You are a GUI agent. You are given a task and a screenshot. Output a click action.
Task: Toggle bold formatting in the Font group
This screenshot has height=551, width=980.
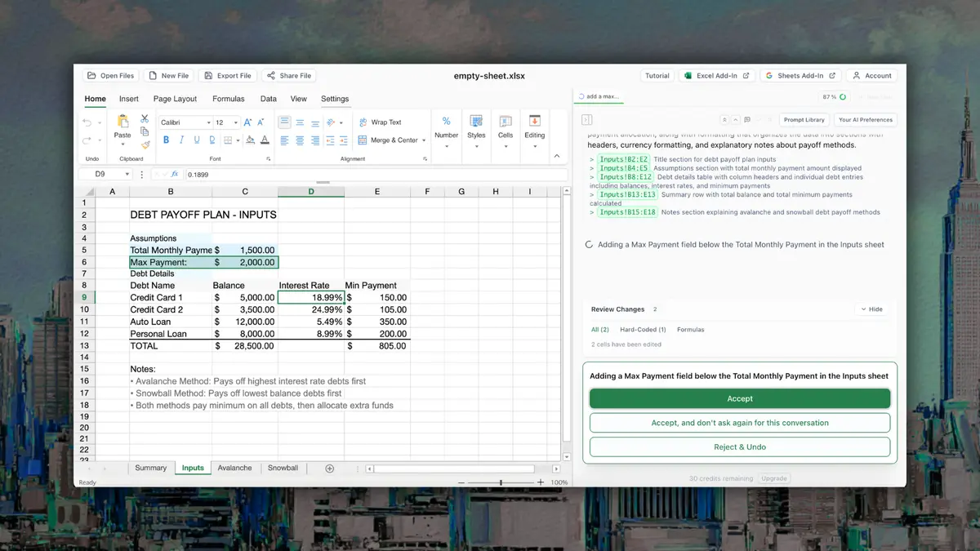[166, 140]
